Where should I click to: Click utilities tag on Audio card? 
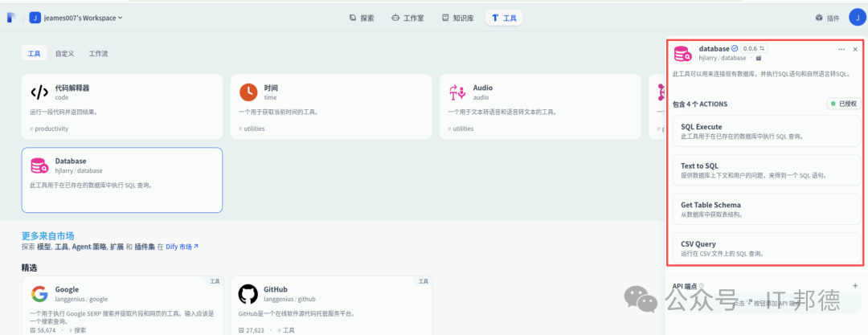click(461, 129)
